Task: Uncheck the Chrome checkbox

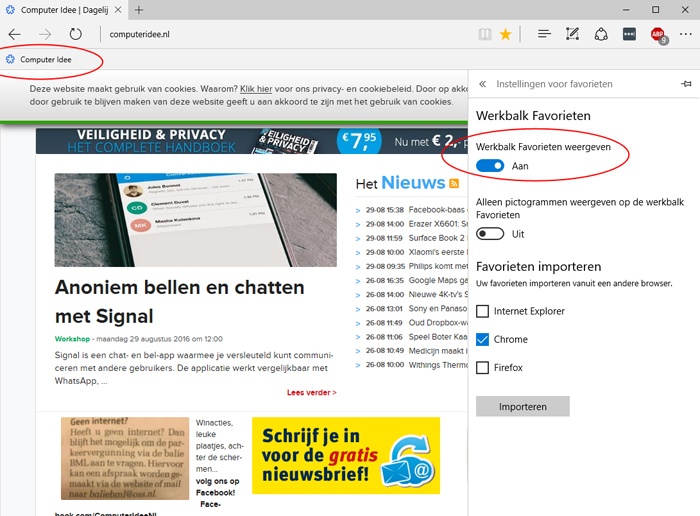Action: 483,339
